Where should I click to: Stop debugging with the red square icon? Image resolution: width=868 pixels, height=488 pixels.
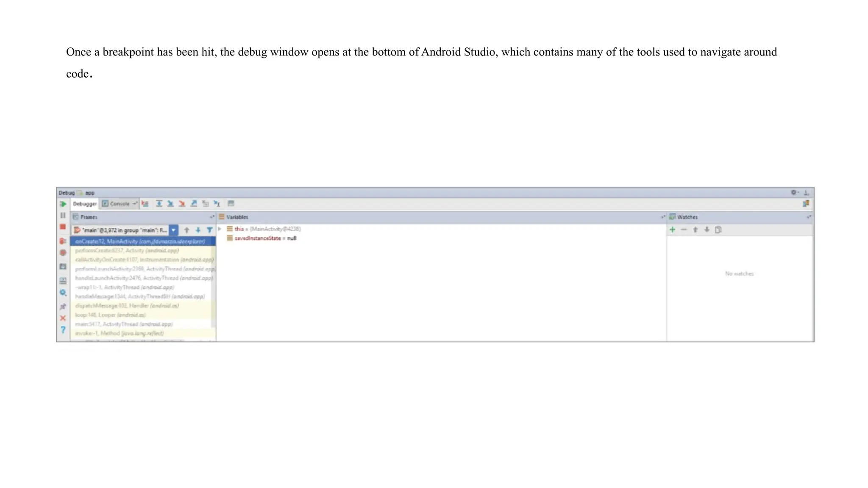(63, 227)
